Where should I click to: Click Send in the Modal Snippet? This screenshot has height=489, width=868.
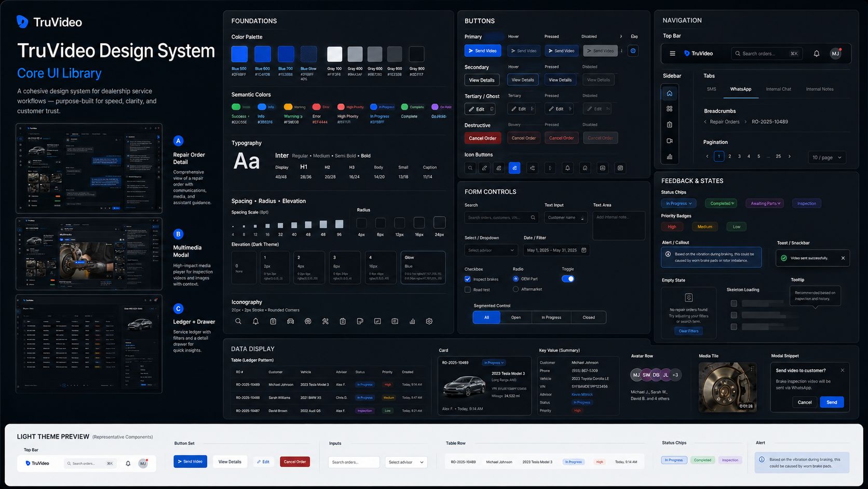coord(832,402)
